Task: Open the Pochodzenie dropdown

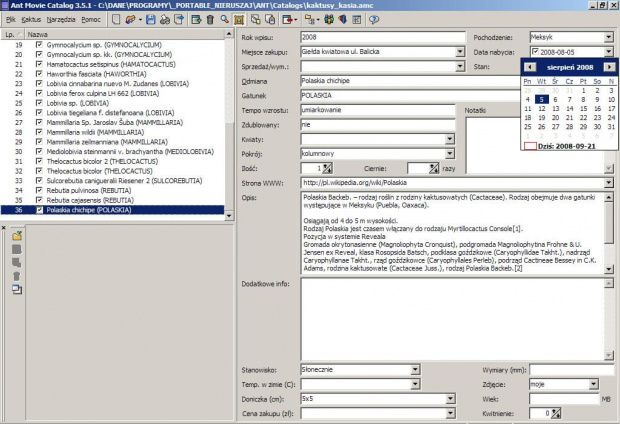Action: [x=609, y=36]
